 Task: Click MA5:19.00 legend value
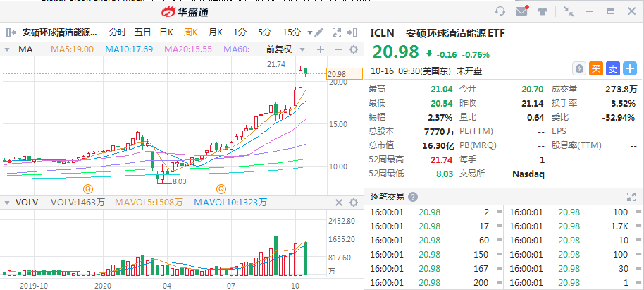(x=72, y=49)
